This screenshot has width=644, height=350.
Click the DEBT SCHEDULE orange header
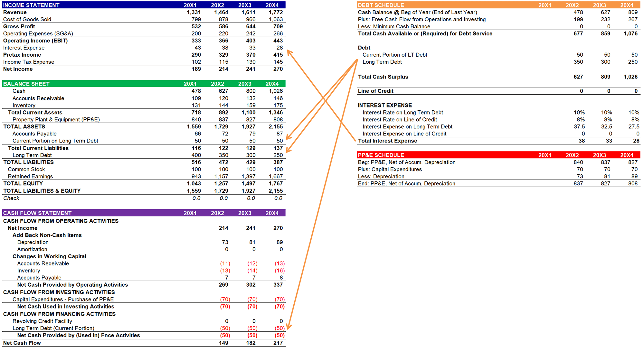380,5
